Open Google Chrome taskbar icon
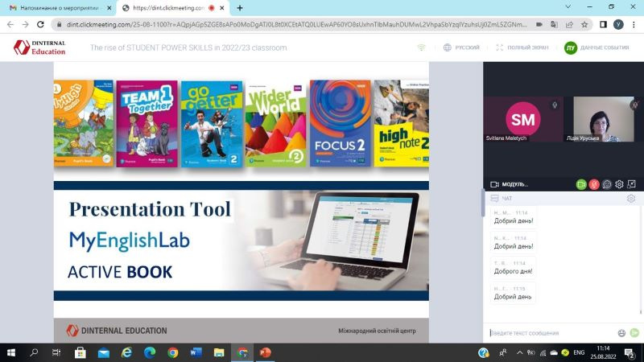The height and width of the screenshot is (362, 644). (173, 352)
